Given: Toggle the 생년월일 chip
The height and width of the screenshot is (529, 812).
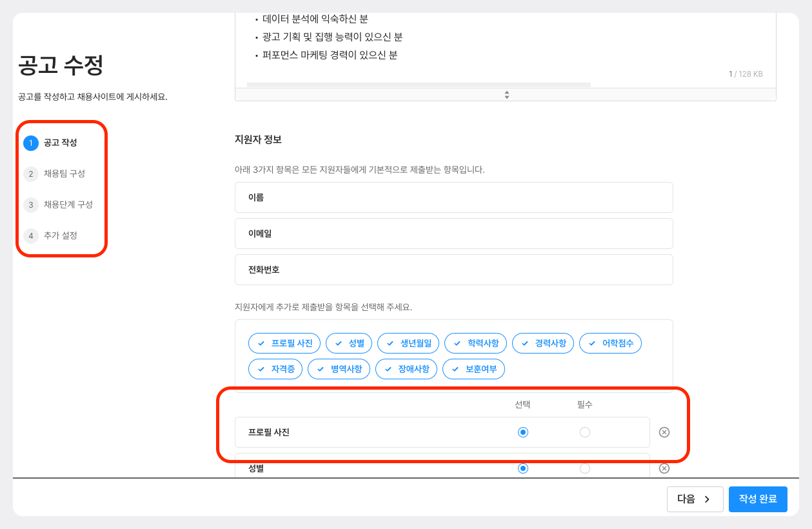Looking at the screenshot, I should (x=408, y=343).
